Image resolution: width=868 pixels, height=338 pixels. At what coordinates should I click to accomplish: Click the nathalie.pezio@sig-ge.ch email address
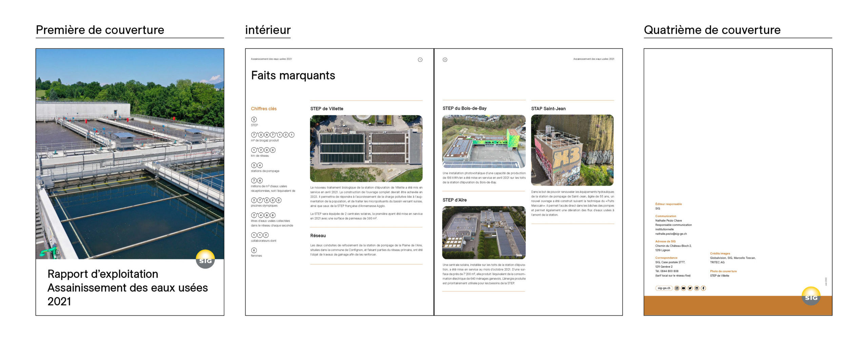click(x=671, y=234)
